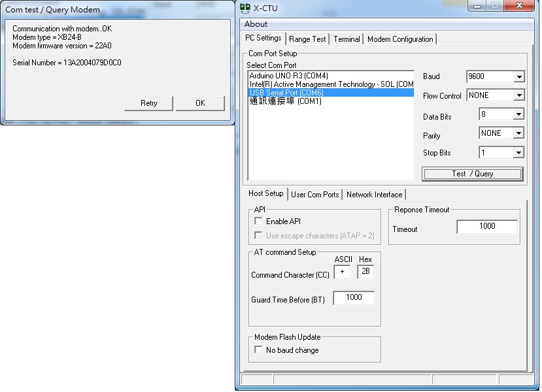Open the Baud rate dropdown
Viewport: 542px width, 392px height.
click(x=519, y=76)
